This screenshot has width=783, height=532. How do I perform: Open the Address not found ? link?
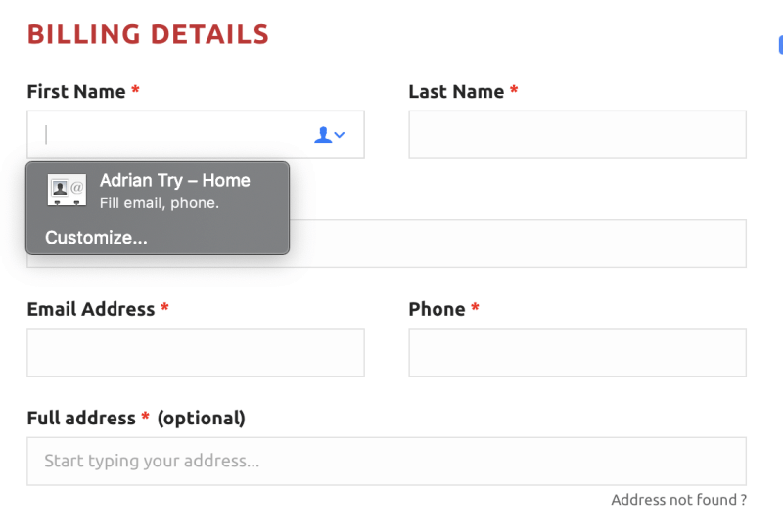pos(678,500)
